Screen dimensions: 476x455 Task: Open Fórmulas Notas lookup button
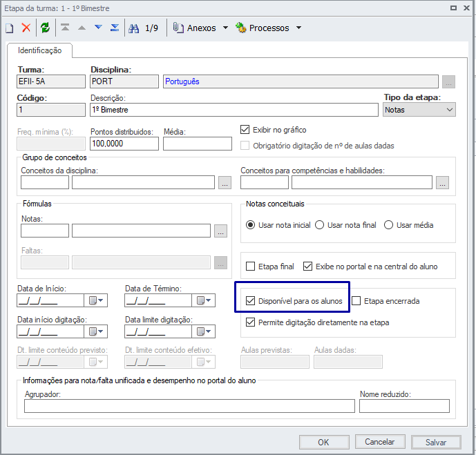(220, 231)
